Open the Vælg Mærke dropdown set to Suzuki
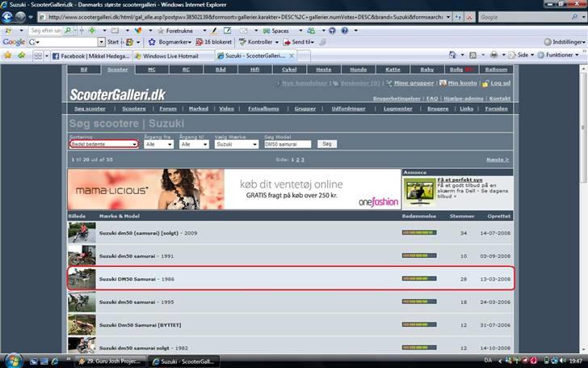588x368 pixels. [x=237, y=144]
